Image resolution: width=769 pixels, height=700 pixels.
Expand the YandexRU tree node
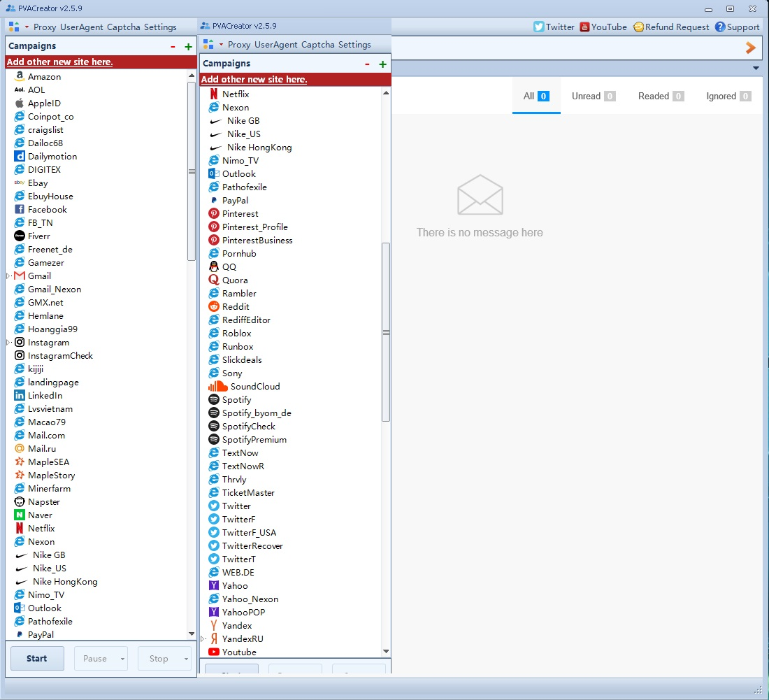click(203, 638)
